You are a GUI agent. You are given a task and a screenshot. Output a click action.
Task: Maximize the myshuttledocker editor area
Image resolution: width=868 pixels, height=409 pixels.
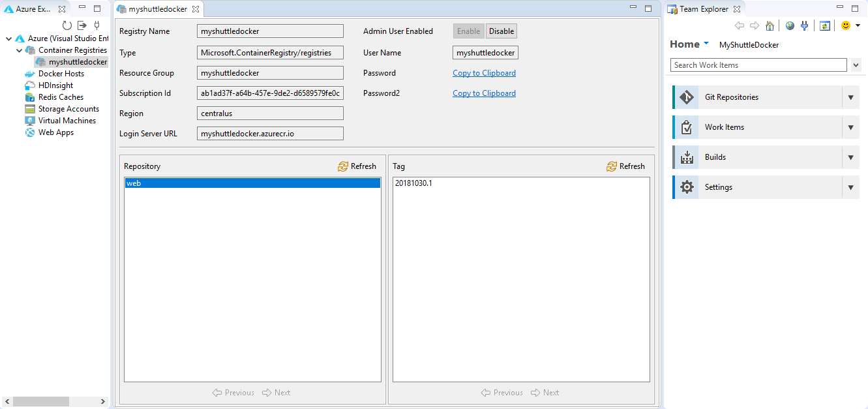click(x=648, y=8)
